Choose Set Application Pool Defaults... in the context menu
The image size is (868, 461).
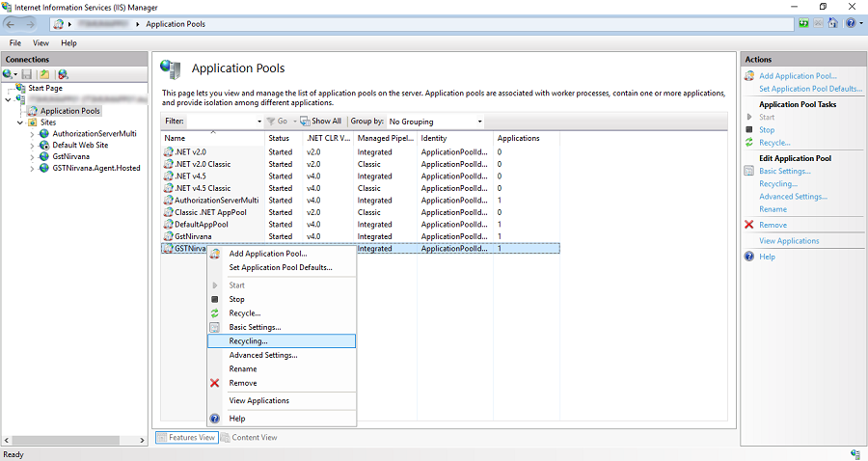point(282,267)
